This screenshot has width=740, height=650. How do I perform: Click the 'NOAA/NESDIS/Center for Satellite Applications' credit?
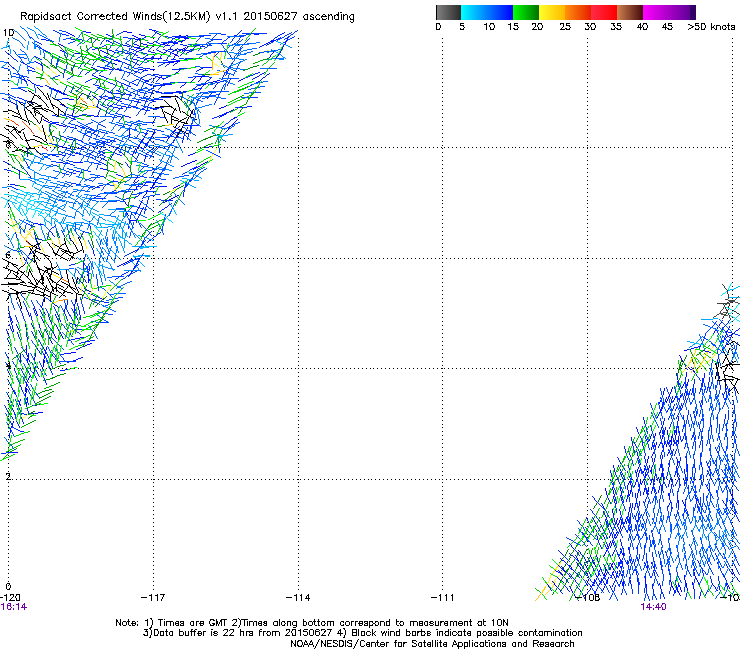pyautogui.click(x=432, y=644)
